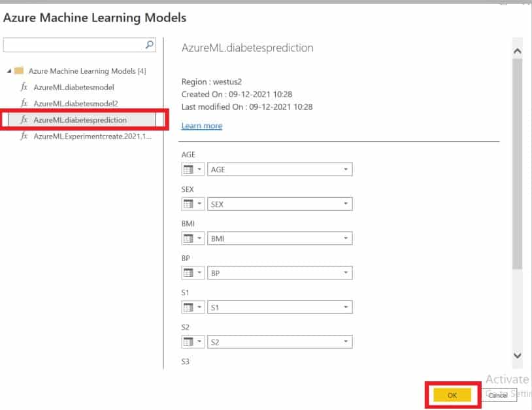Select AzureML.diabetesprediction function
This screenshot has height=410, width=532.
click(x=80, y=119)
